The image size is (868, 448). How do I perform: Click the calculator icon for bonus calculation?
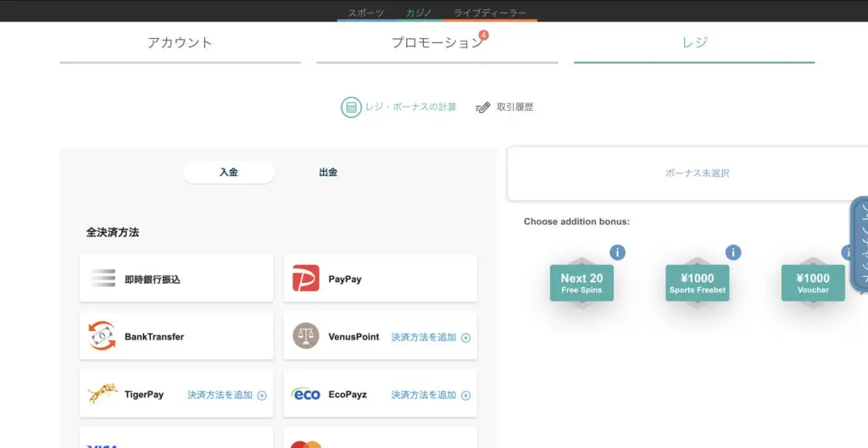click(351, 108)
